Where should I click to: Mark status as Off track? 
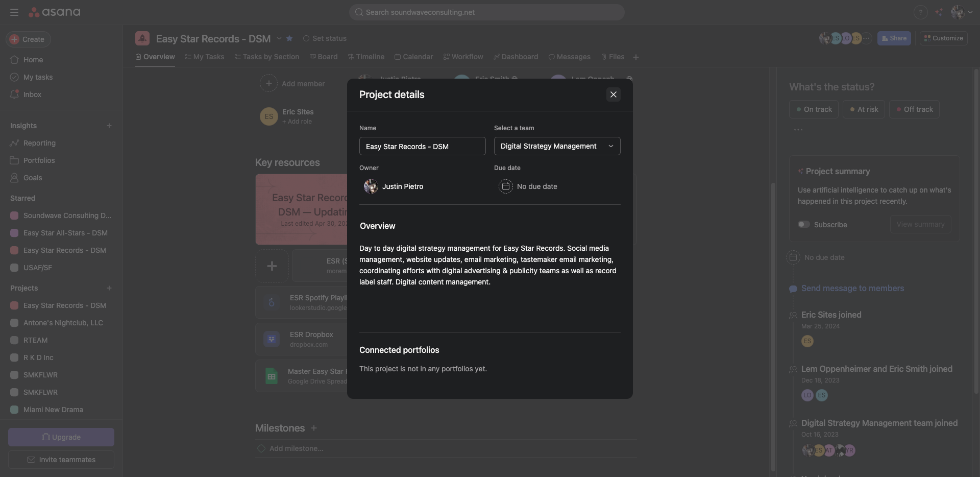coord(914,109)
